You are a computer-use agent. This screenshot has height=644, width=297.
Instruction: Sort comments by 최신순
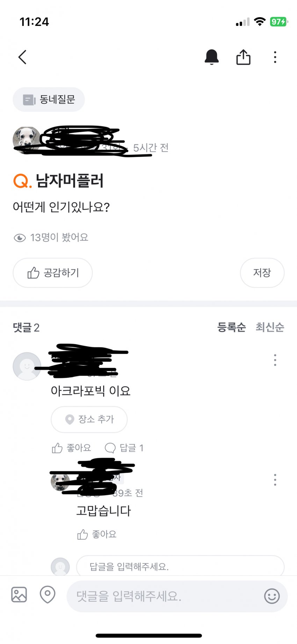point(270,327)
